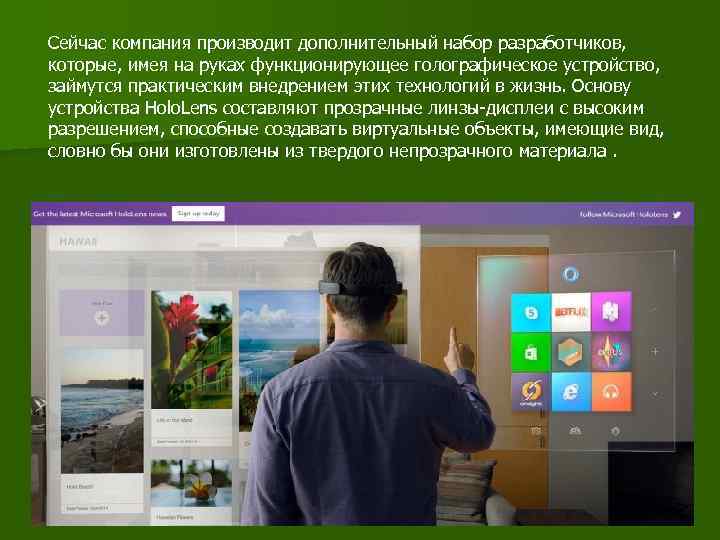Viewport: 720px width, 540px height.
Task: Click the word HoloLens in the paragraph
Action: pos(181,108)
